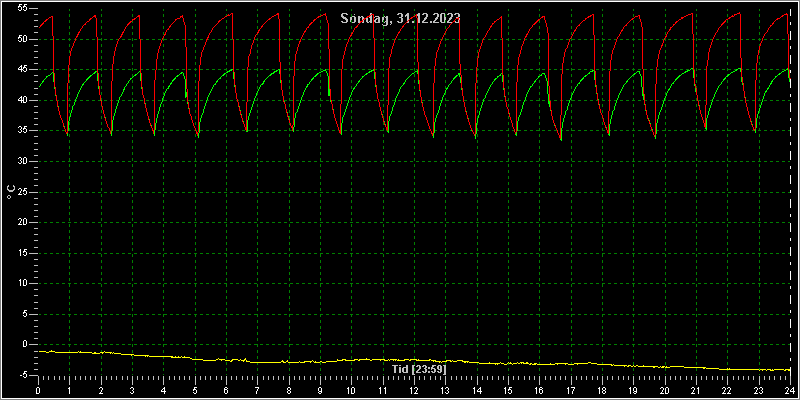Click the hour 3 label on the time axis

coord(132,391)
